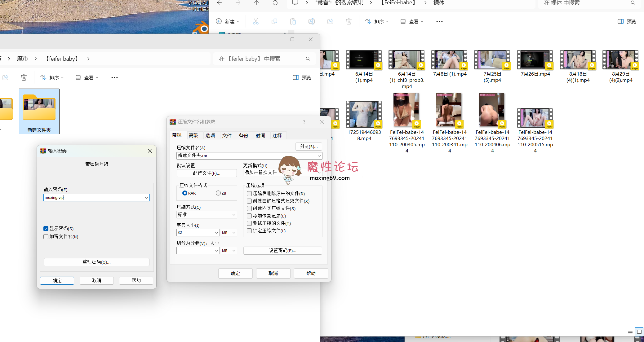Click the Cut icon in Explorer toolbar
This screenshot has height=342, width=644.
pyautogui.click(x=255, y=21)
